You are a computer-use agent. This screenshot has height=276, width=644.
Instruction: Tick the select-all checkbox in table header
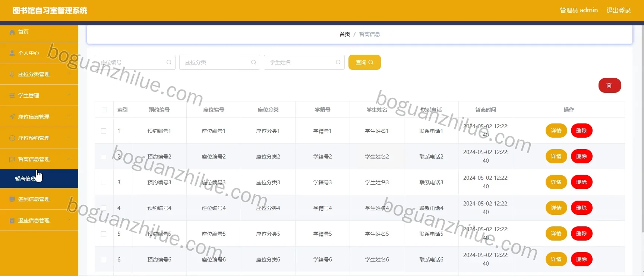(x=104, y=110)
